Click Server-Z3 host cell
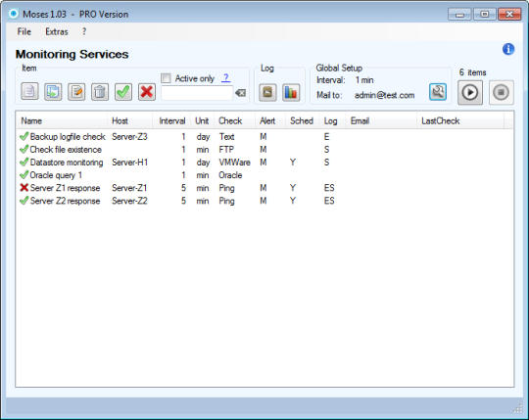Screen dimensions: 529x420 tap(129, 136)
